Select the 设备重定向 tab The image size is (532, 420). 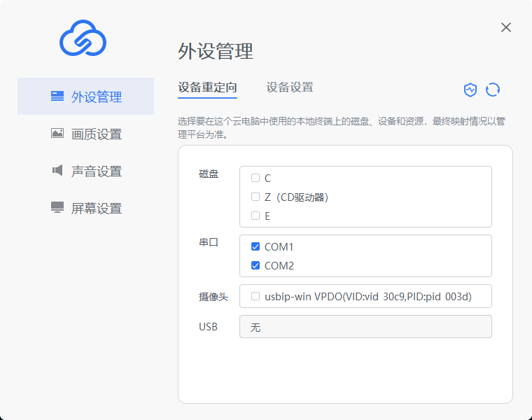click(x=207, y=87)
